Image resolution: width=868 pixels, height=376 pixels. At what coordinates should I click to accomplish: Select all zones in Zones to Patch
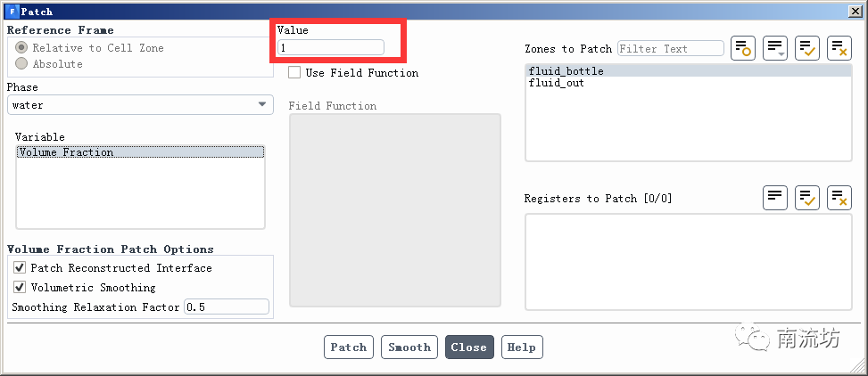807,48
